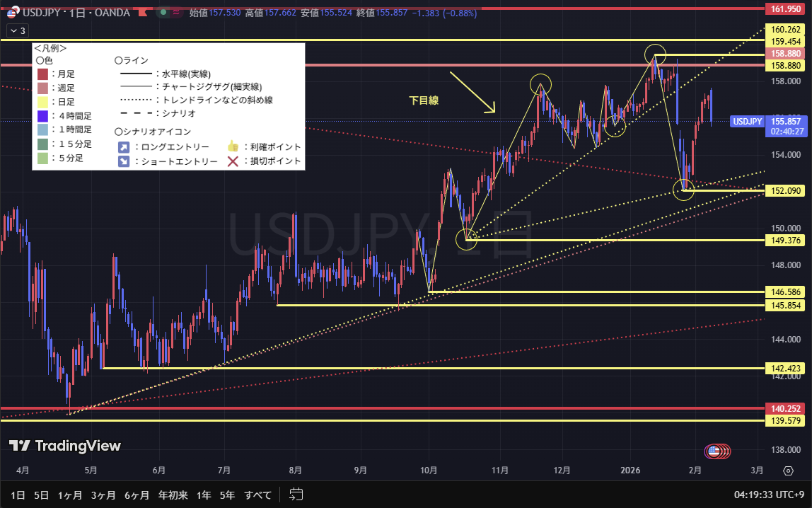Select the 1ヶ月 time range
Viewport: 812px width, 508px height.
pyautogui.click(x=70, y=495)
